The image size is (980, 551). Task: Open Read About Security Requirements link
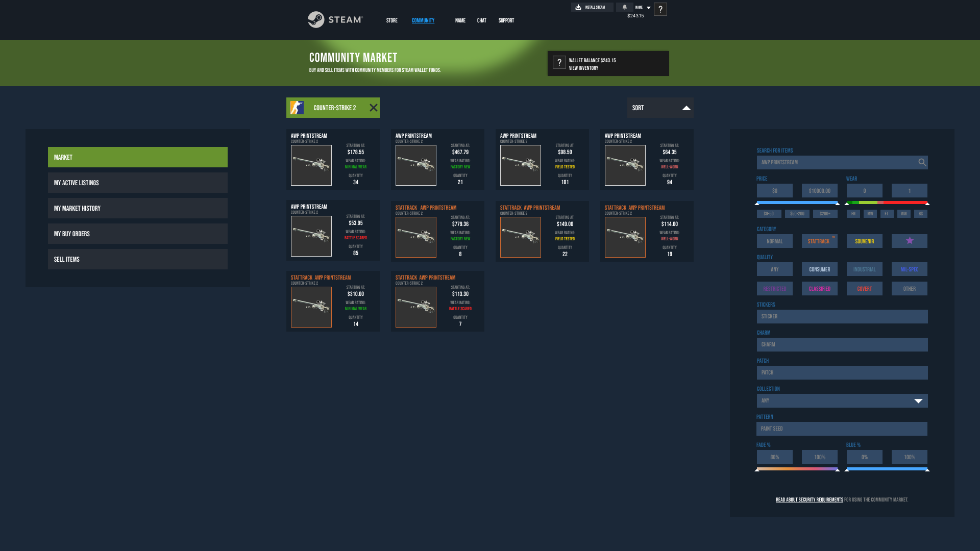pos(809,500)
